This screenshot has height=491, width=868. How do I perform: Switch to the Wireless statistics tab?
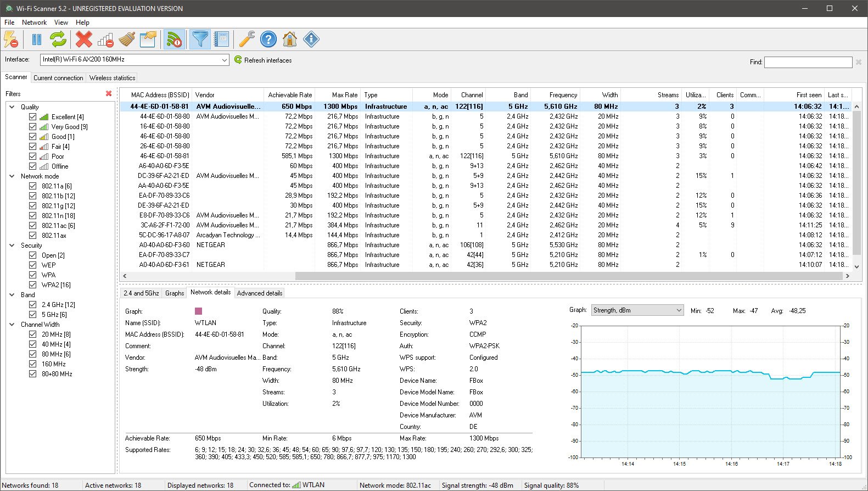[x=112, y=78]
